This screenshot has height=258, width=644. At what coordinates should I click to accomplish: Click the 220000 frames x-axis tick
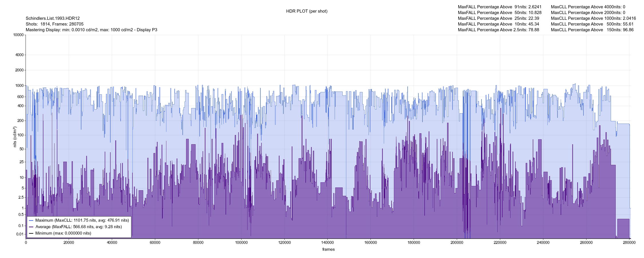click(500, 243)
